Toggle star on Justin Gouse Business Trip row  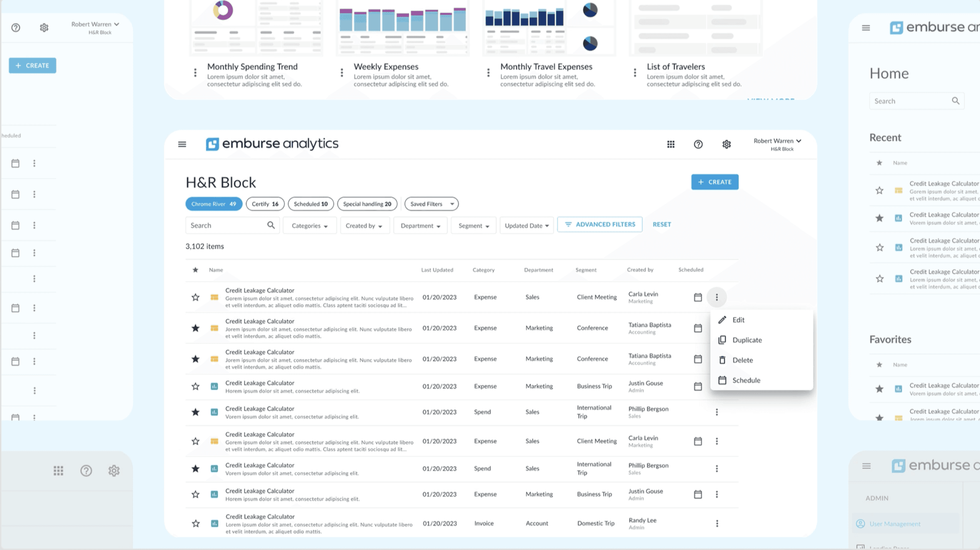click(x=196, y=386)
